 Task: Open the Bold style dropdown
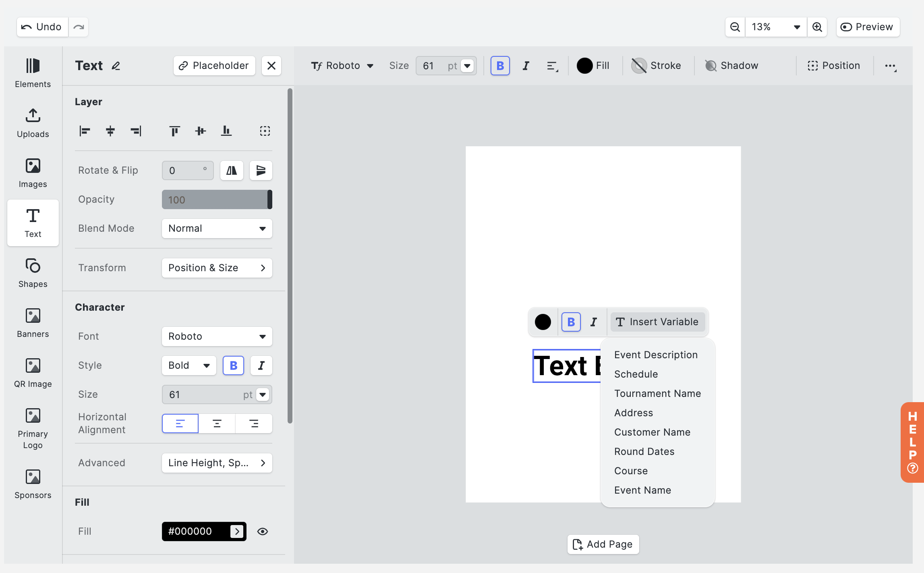pyautogui.click(x=189, y=365)
